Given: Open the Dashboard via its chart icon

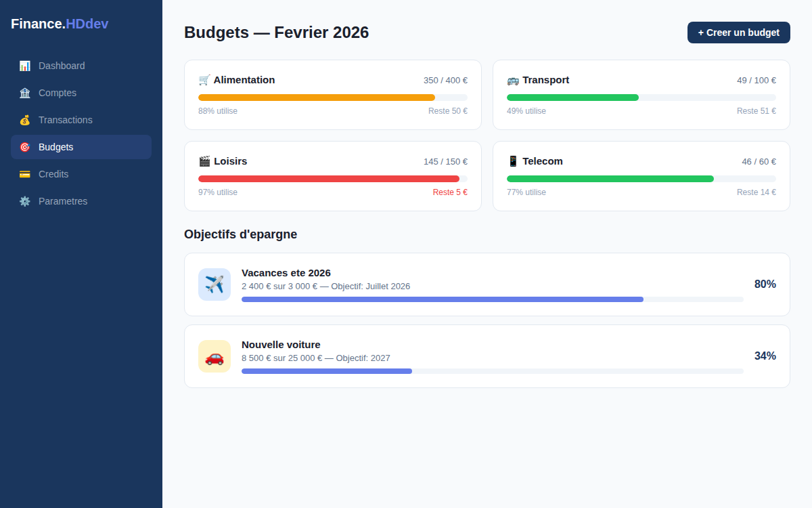Looking at the screenshot, I should click(26, 66).
